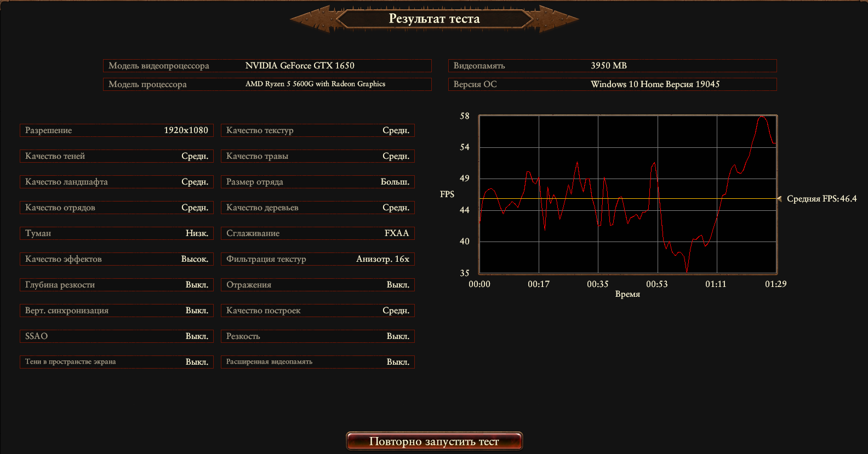The height and width of the screenshot is (454, 868).
Task: Click the Качество текстур row
Action: [318, 130]
